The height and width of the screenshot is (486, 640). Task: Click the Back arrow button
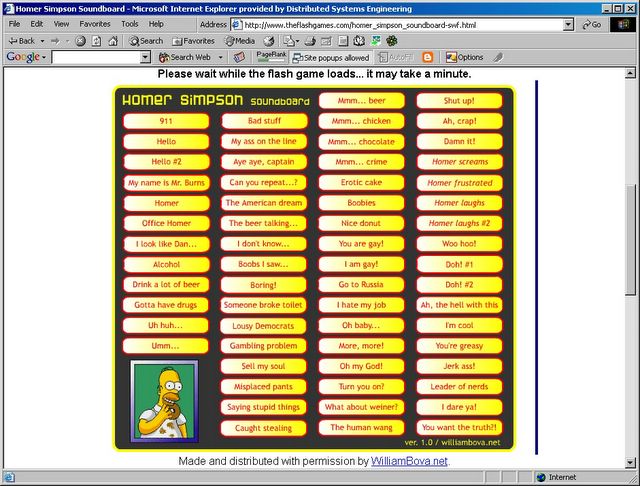click(x=22, y=41)
